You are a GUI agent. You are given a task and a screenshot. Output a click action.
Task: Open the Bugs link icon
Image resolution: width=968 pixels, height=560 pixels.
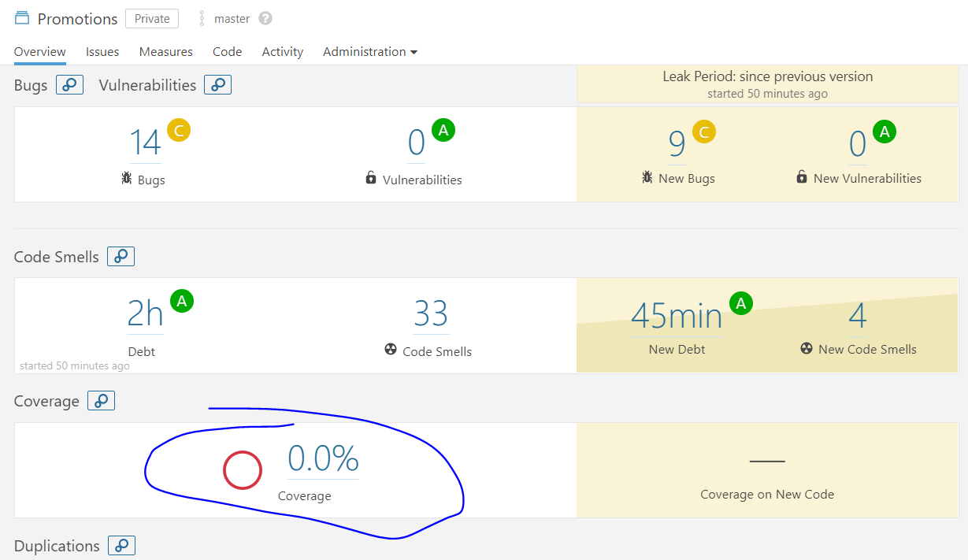(69, 84)
